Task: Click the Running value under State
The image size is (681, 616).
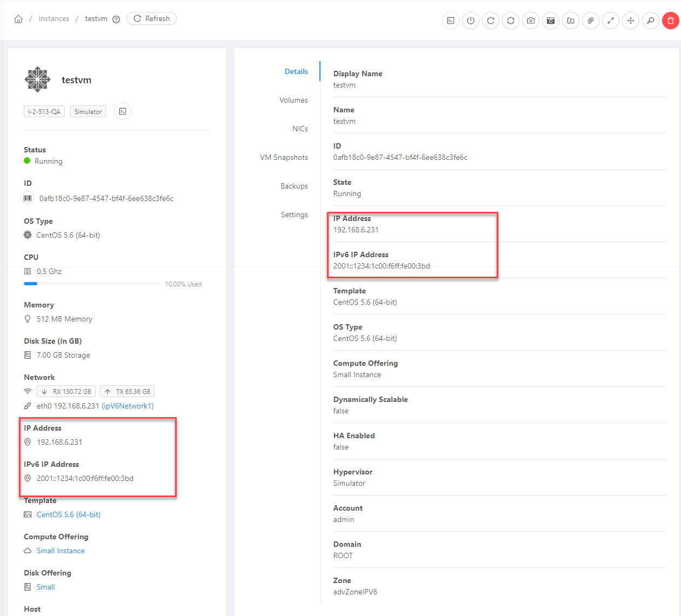Action: pos(347,193)
